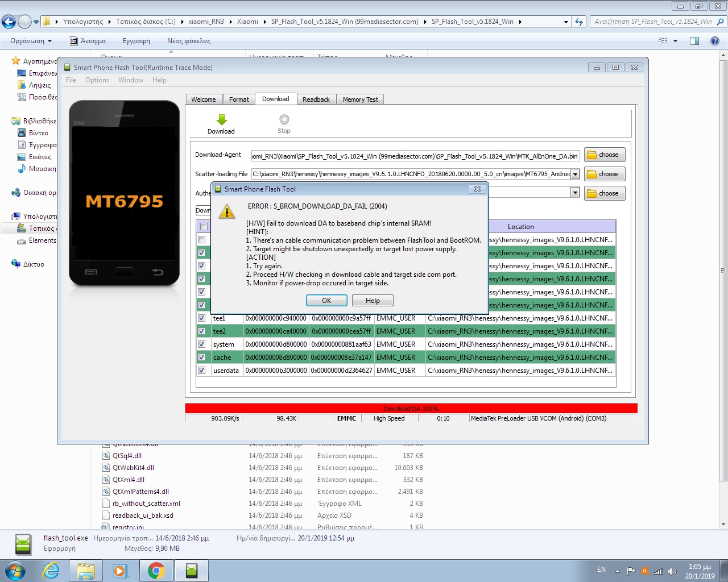728x582 pixels.
Task: Uncheck the userdata partition checkbox
Action: (x=201, y=371)
